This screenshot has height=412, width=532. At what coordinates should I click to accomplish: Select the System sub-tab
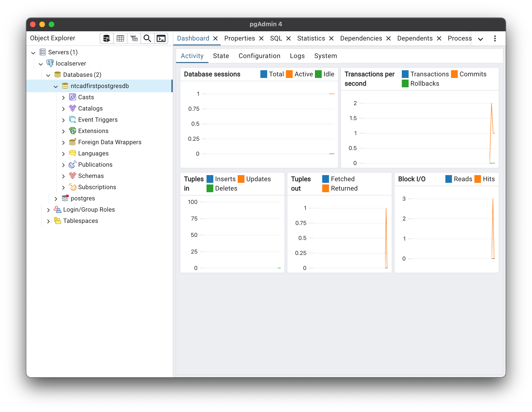click(x=325, y=56)
